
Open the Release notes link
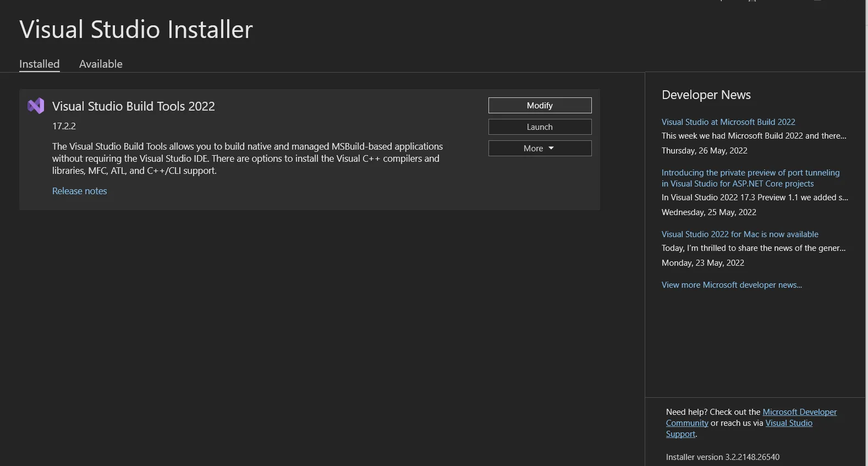(80, 191)
